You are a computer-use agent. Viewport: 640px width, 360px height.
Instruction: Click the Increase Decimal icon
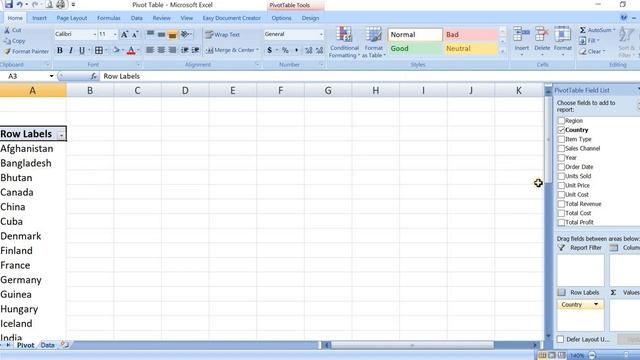tap(309, 50)
